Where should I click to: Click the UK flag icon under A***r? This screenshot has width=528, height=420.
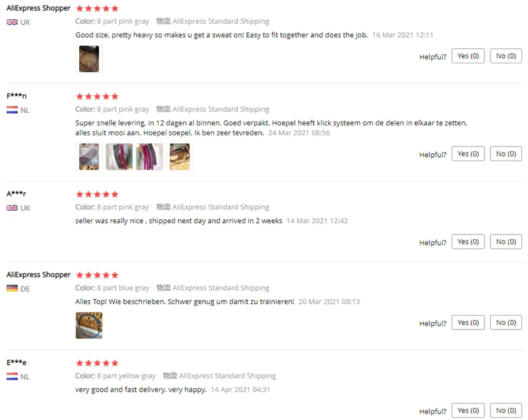click(12, 208)
